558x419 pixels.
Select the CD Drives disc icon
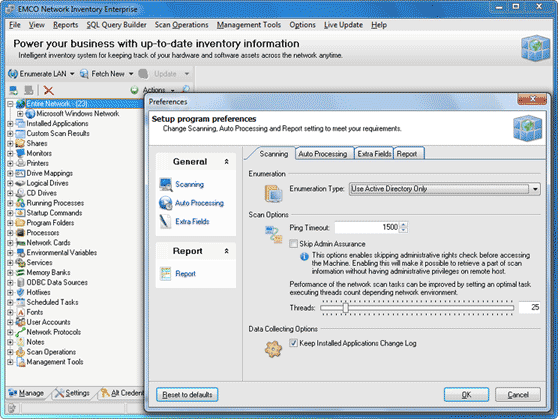pos(20,193)
